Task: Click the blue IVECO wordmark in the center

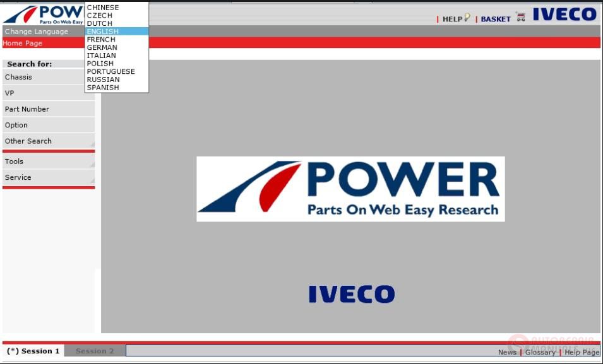Action: [350, 293]
